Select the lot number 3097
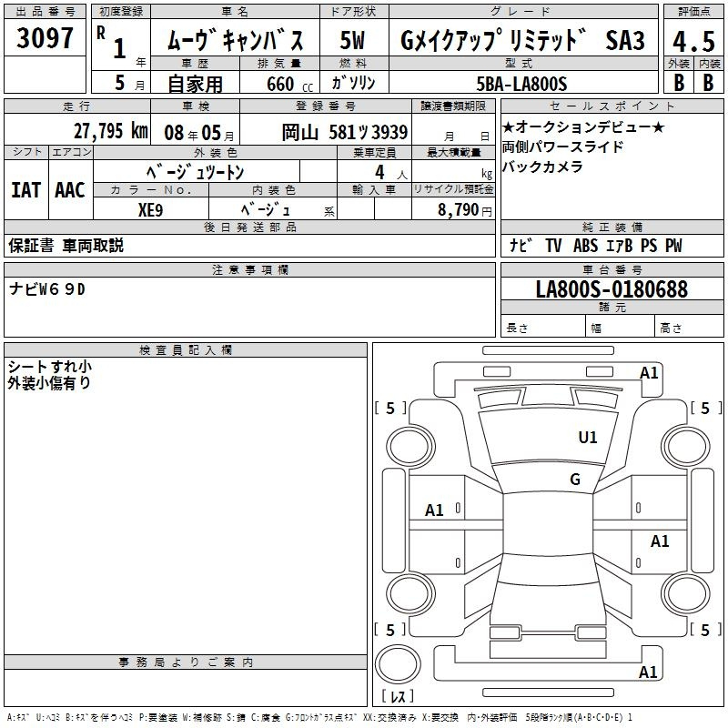 [x=45, y=39]
